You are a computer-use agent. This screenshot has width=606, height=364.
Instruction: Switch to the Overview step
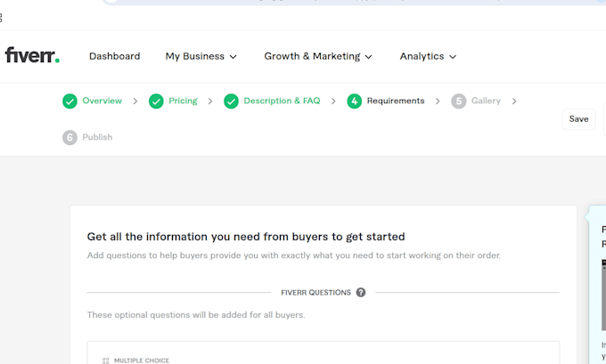(102, 101)
